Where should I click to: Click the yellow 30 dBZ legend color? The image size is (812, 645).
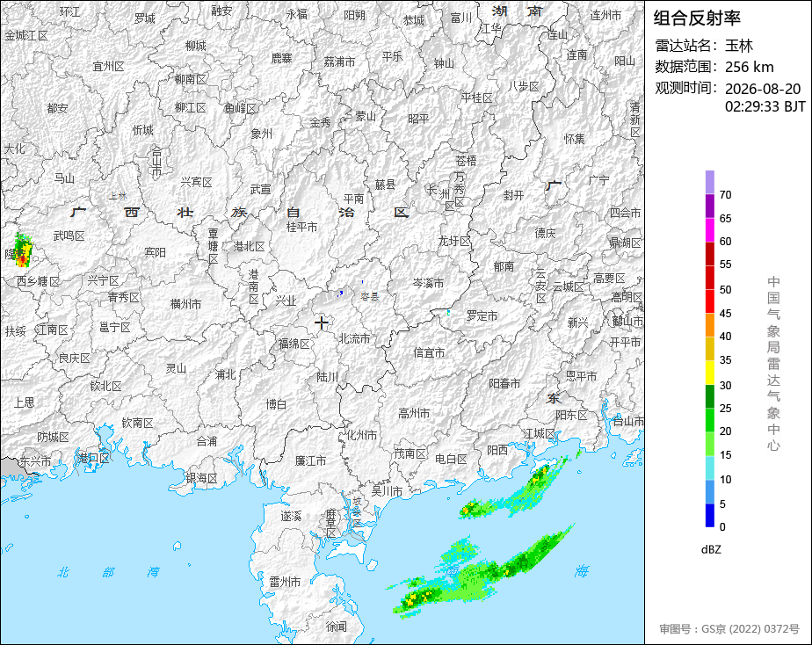tap(709, 373)
